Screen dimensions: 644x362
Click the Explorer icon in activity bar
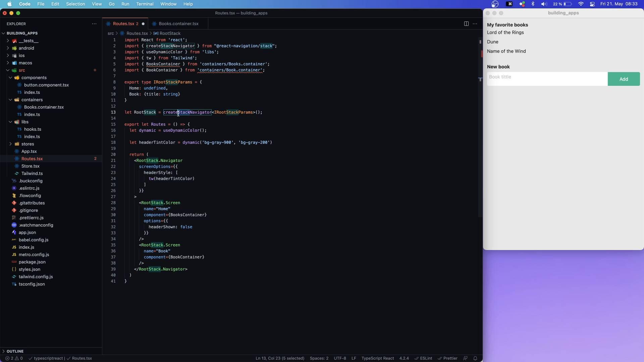point(16,23)
